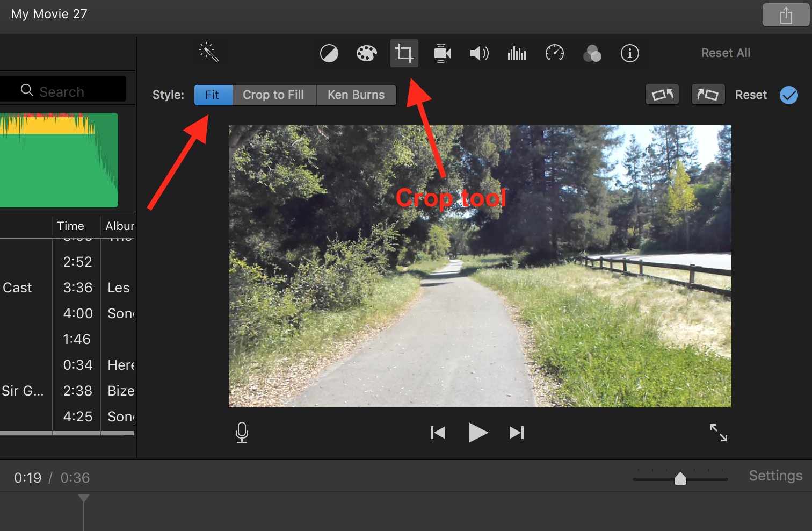Open the Noise Reduction and Equalizer controls
Image resolution: width=812 pixels, height=531 pixels.
(517, 53)
